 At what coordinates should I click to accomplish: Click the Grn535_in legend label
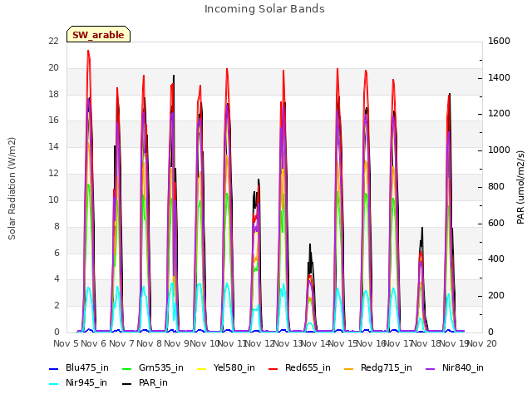160,367
